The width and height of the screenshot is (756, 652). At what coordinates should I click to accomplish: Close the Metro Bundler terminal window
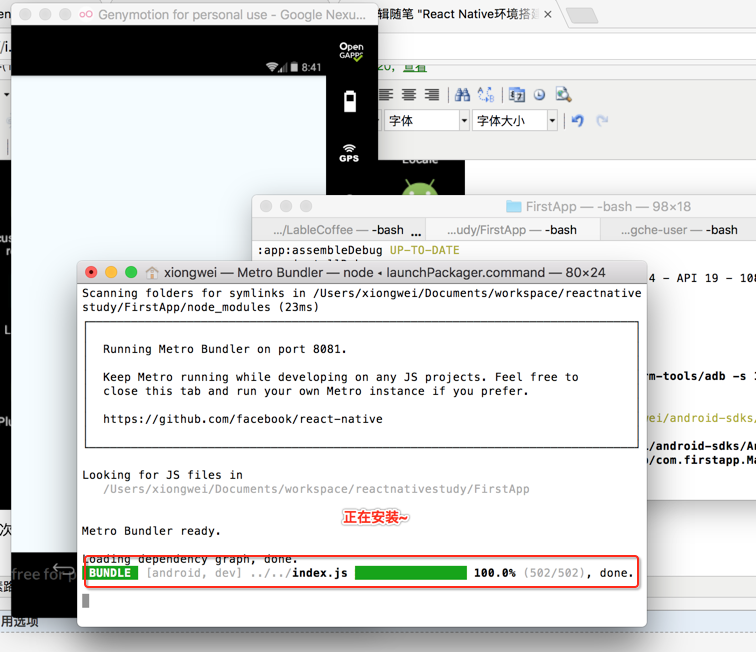click(91, 272)
